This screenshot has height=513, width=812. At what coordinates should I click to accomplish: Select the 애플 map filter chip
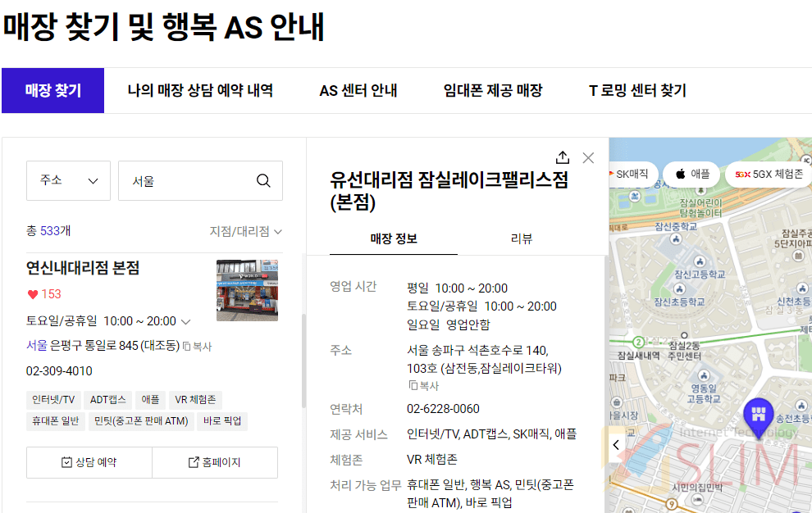click(x=691, y=174)
